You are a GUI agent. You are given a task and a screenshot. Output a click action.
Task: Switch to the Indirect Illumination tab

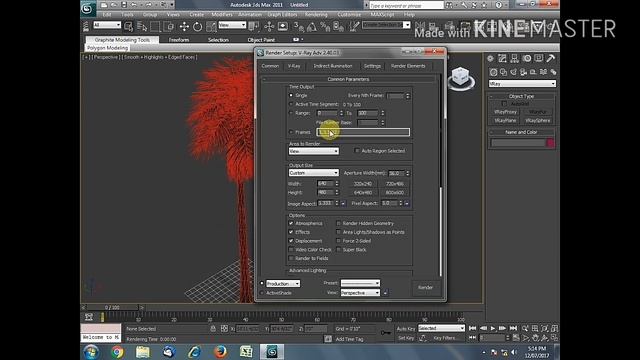333,66
